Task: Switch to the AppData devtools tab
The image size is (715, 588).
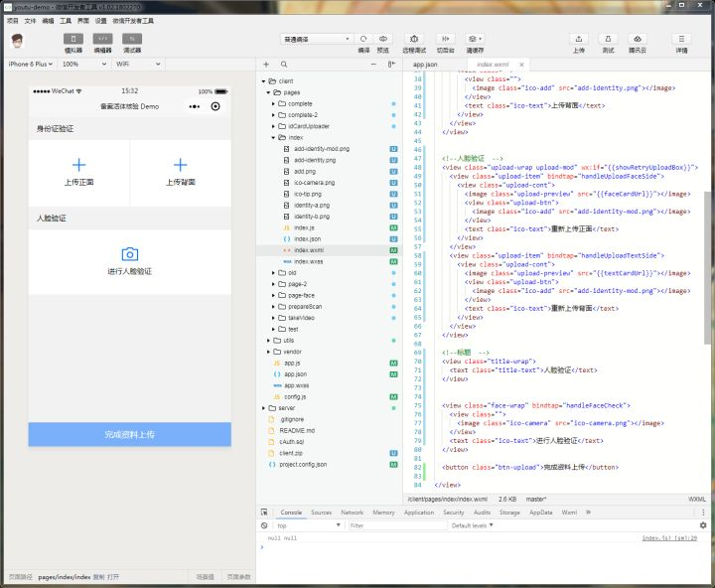Action: click(541, 513)
